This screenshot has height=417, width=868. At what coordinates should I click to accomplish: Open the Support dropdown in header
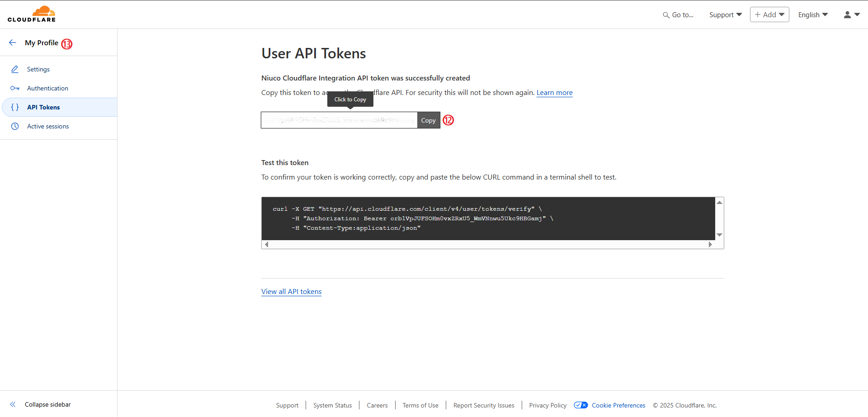726,14
